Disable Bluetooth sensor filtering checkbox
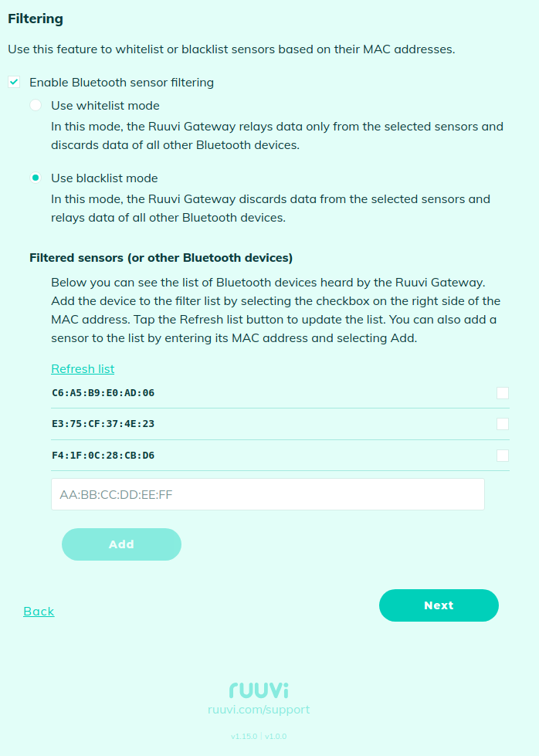 click(x=14, y=82)
